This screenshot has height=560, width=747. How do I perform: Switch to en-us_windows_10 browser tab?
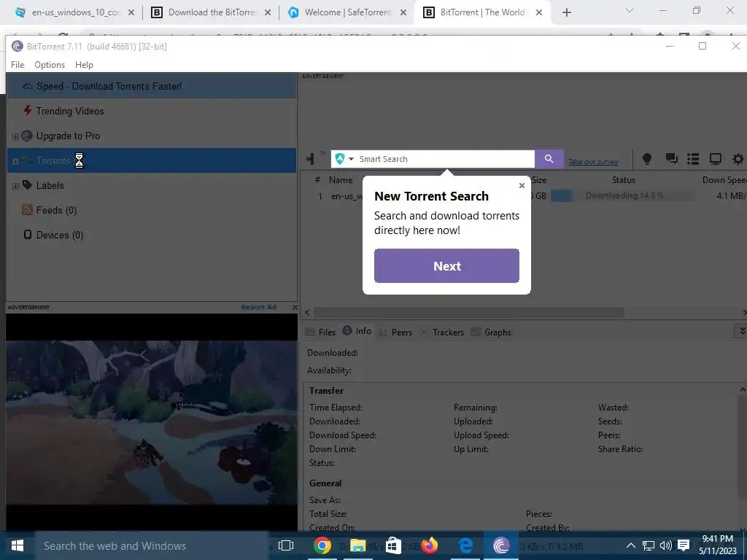point(75,12)
